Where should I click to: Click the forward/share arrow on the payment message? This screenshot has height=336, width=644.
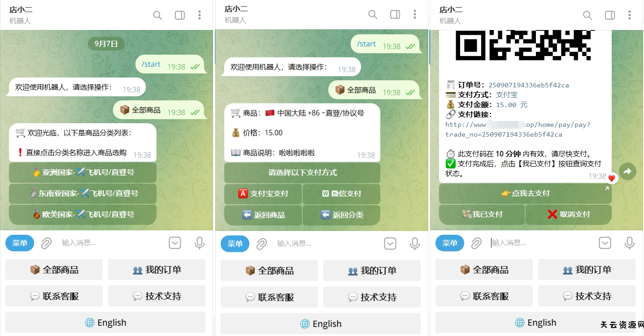627,171
